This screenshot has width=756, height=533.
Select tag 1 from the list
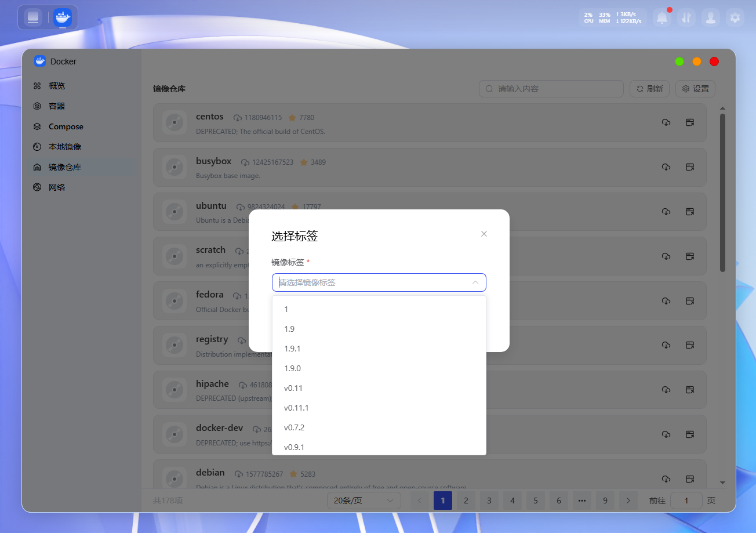pos(379,309)
